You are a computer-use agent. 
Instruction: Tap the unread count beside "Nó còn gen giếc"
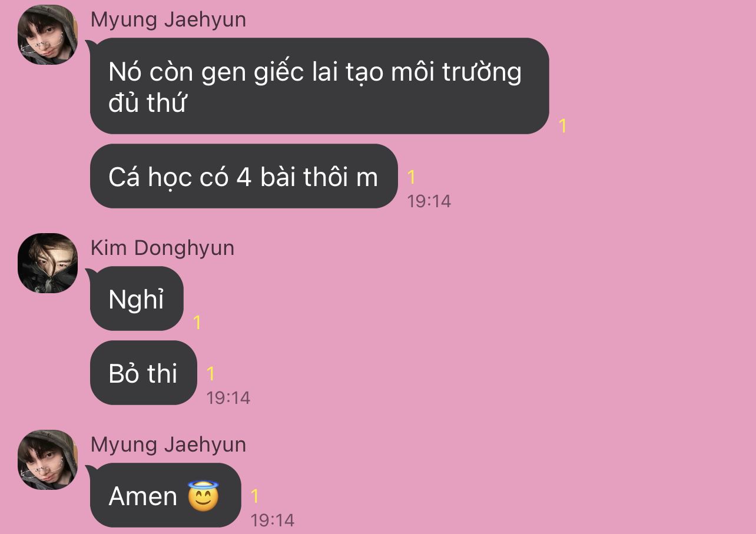point(562,125)
